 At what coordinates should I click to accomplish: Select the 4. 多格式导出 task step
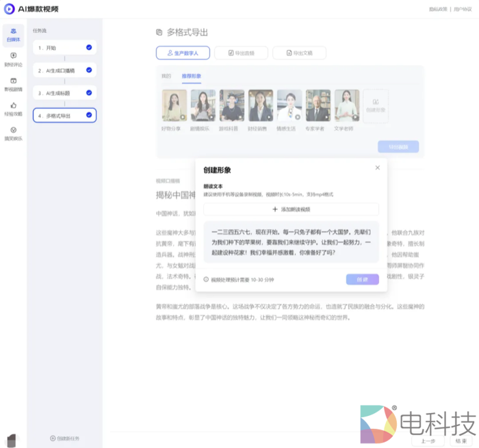(x=64, y=116)
